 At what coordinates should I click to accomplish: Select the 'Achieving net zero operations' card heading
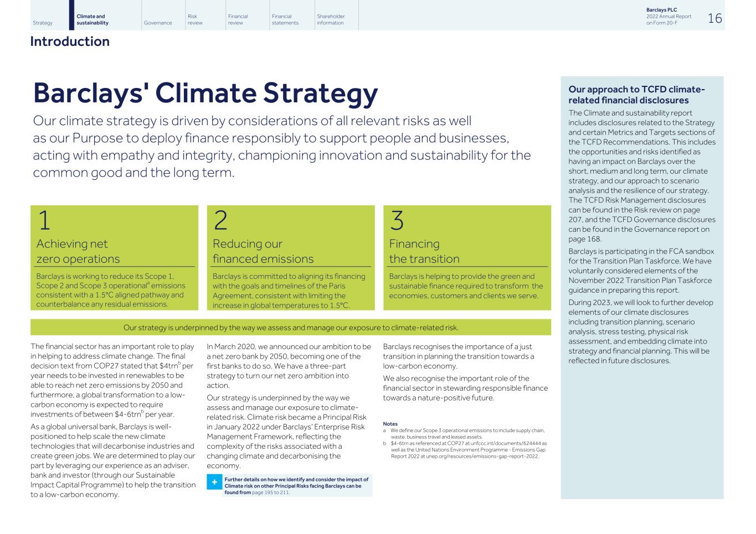78,251
